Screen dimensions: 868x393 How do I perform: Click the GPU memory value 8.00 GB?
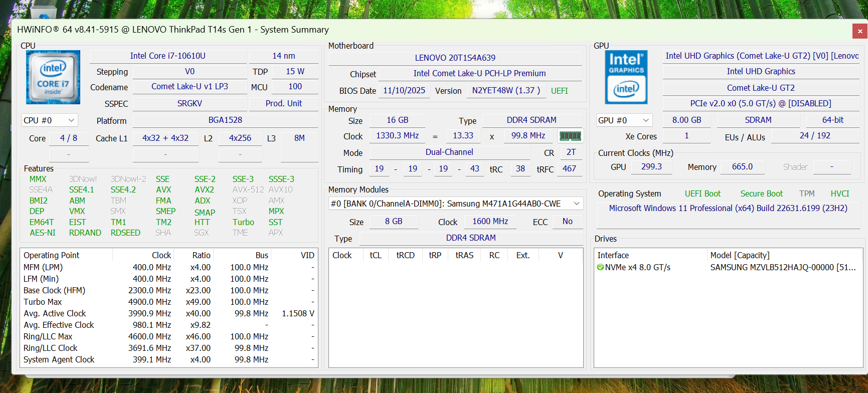click(686, 120)
